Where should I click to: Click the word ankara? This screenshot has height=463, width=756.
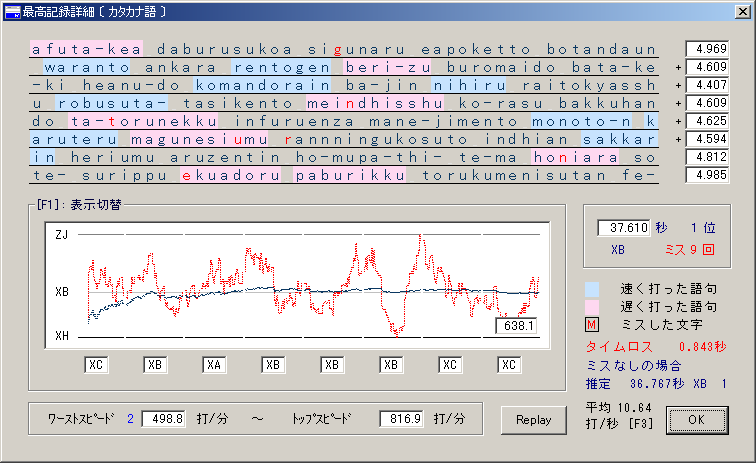click(x=181, y=67)
